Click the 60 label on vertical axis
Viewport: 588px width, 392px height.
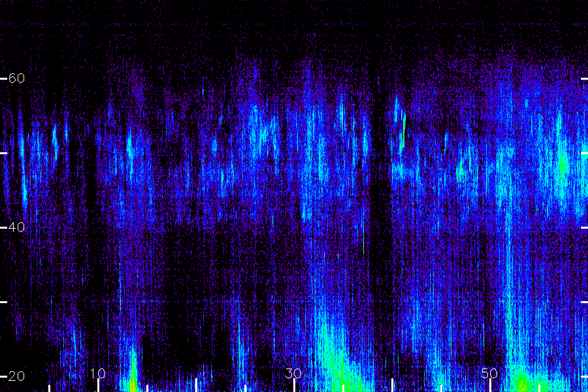[16, 78]
